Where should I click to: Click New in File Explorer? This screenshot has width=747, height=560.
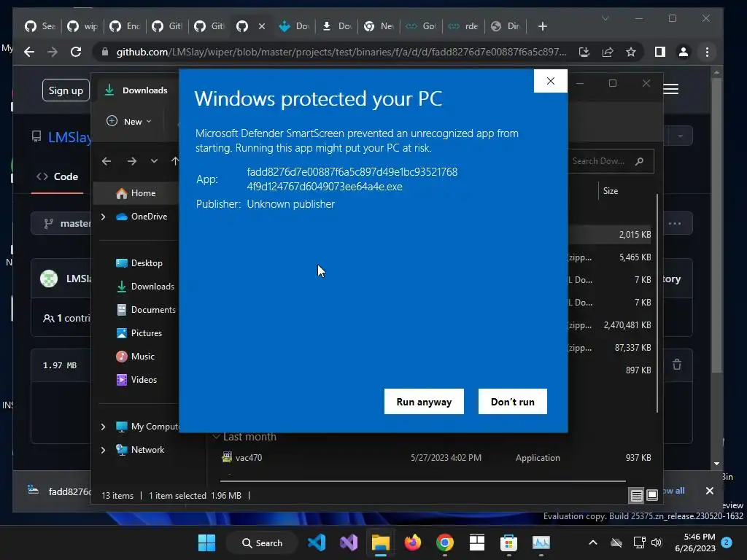128,122
